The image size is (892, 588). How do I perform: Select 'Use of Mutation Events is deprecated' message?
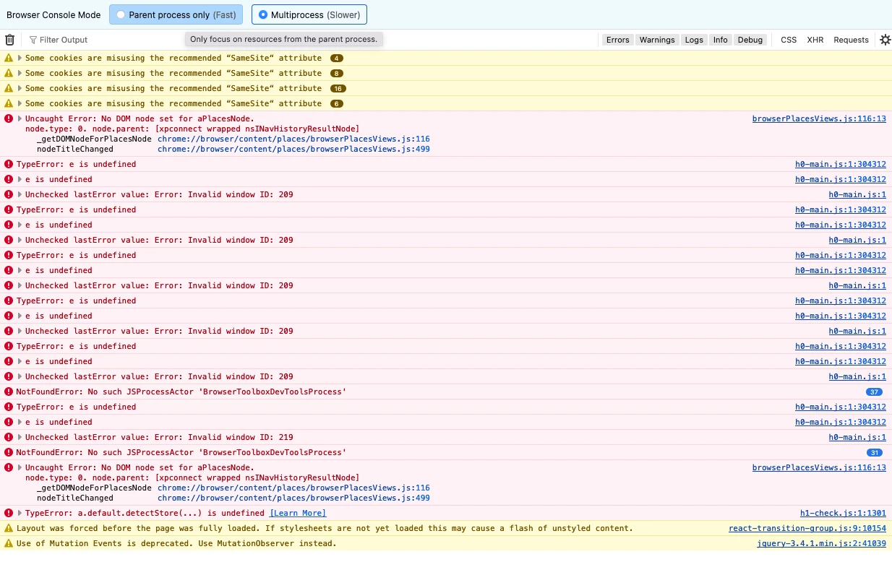click(176, 543)
